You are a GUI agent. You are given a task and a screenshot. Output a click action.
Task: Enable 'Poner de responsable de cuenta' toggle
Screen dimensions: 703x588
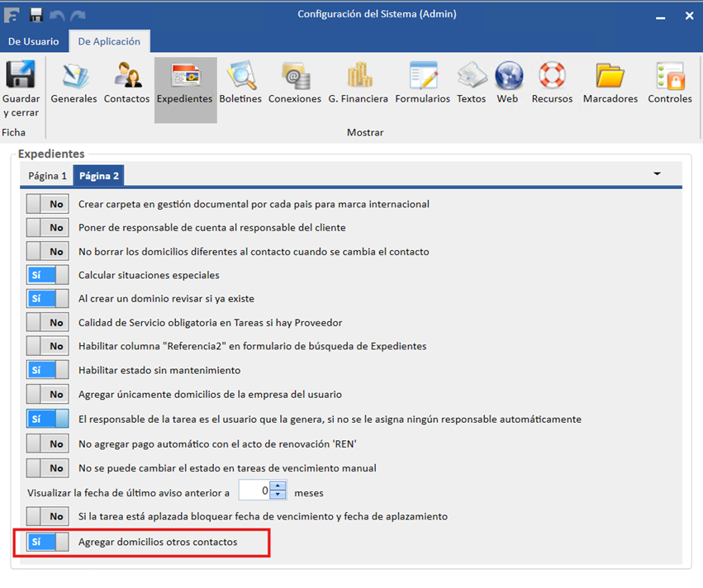click(48, 228)
